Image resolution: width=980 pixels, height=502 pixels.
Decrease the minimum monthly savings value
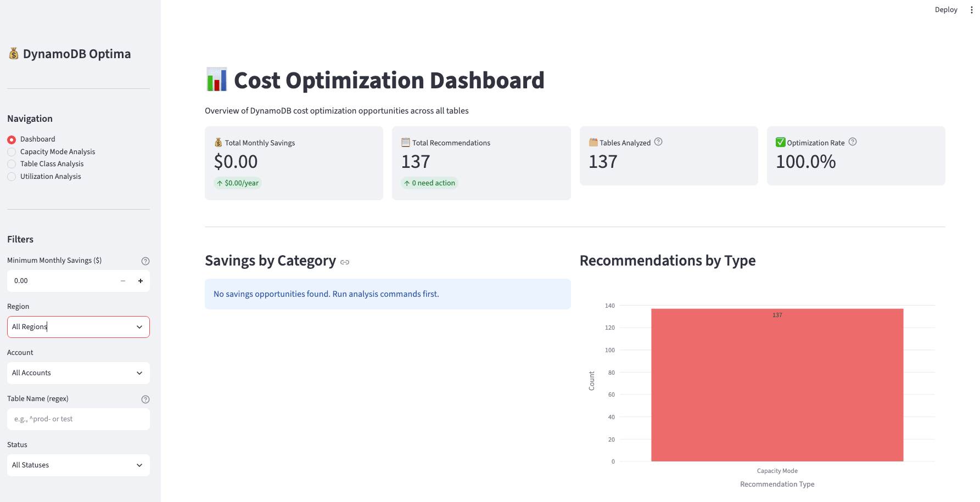[x=123, y=281]
